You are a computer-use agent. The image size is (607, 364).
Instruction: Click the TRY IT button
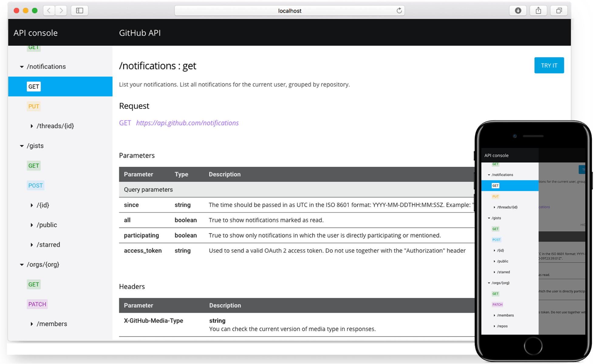(x=549, y=66)
